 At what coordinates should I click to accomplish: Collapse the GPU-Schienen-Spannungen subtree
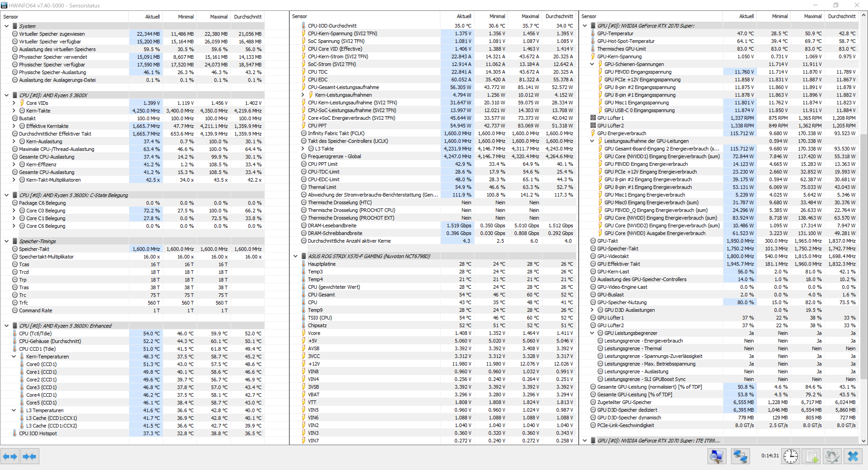tap(592, 64)
